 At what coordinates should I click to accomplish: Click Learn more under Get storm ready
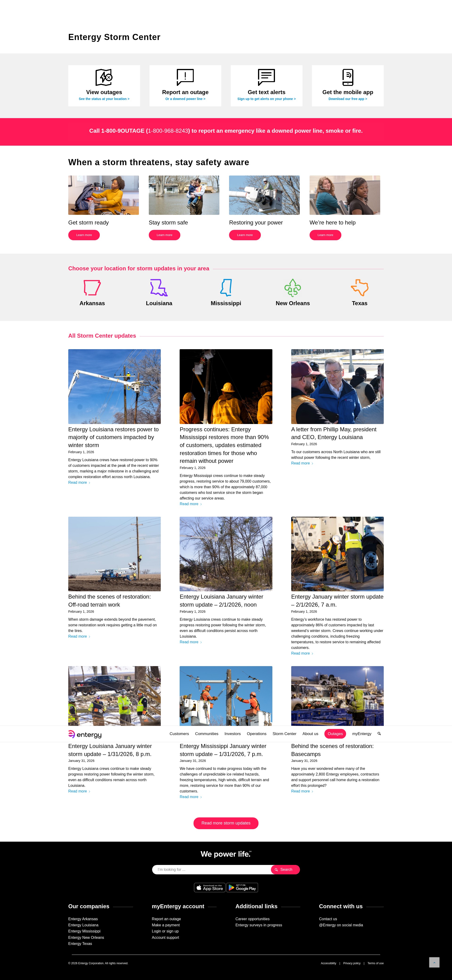point(84,235)
